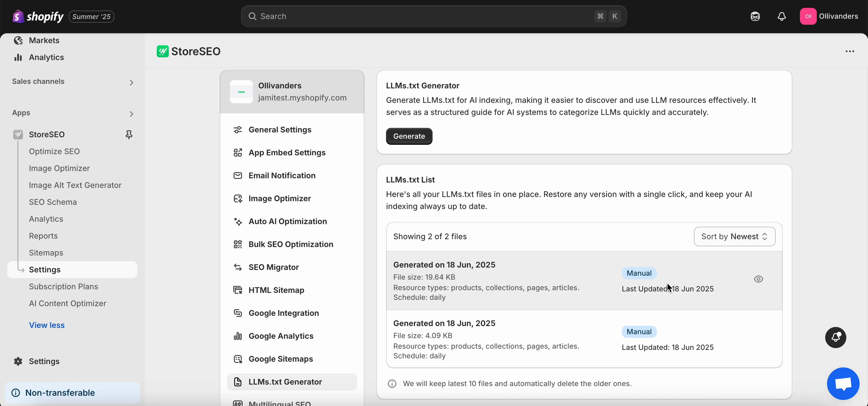Screen dimensions: 868x406
Task: Preview the 19.64 KB file with eye icon
Action: coord(759,279)
